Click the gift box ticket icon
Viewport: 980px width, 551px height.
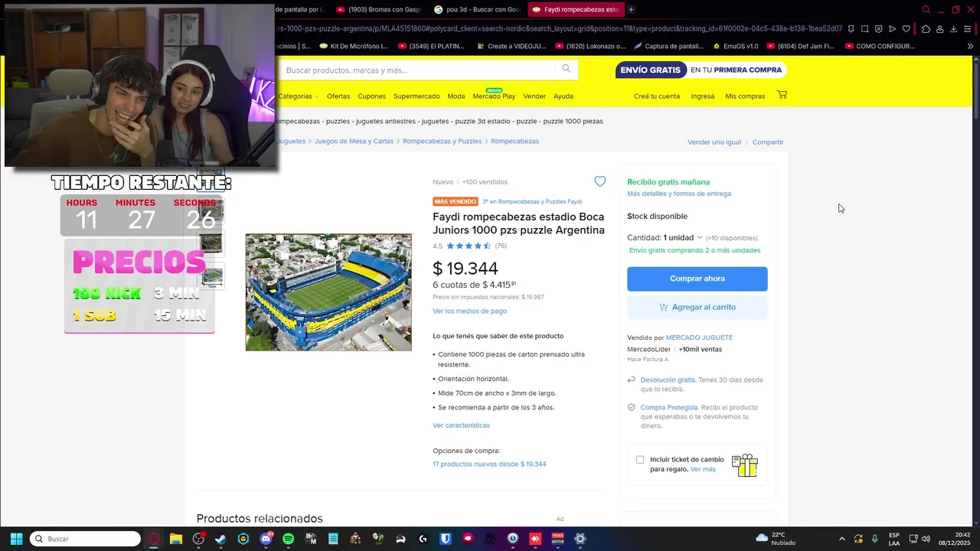click(x=744, y=465)
